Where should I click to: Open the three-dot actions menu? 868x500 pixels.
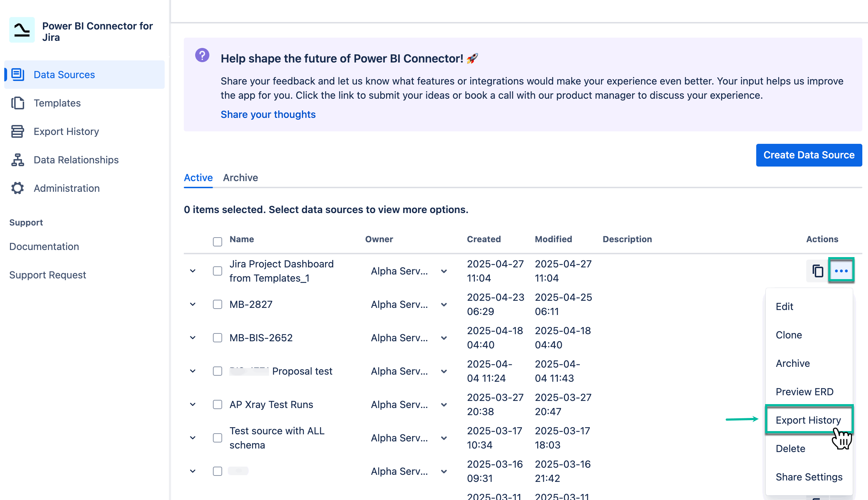(x=842, y=270)
